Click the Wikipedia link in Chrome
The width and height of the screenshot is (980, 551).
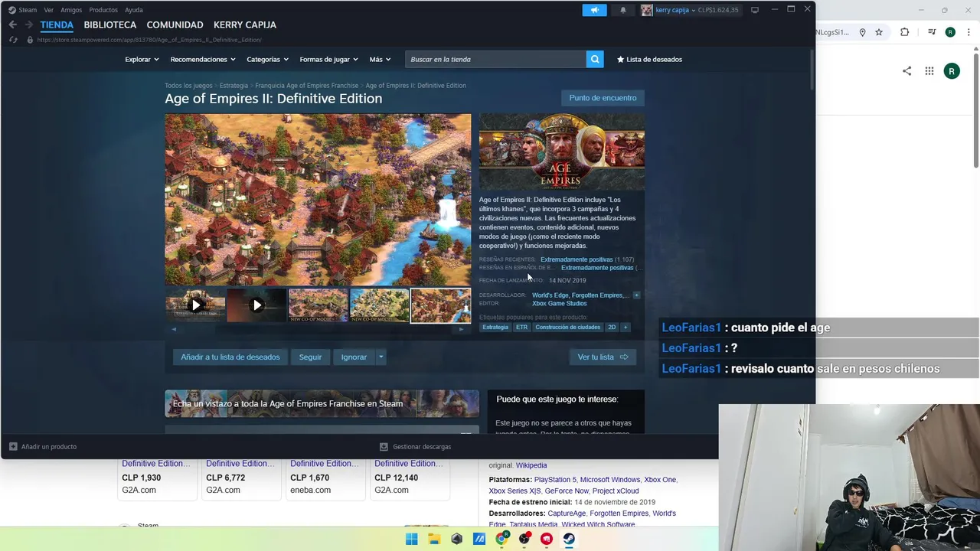531,465
